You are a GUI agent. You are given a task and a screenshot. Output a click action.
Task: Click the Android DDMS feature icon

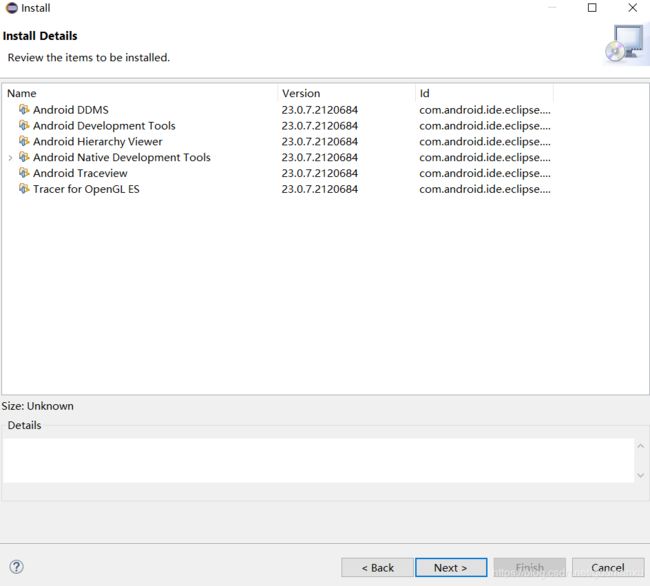pyautogui.click(x=24, y=109)
